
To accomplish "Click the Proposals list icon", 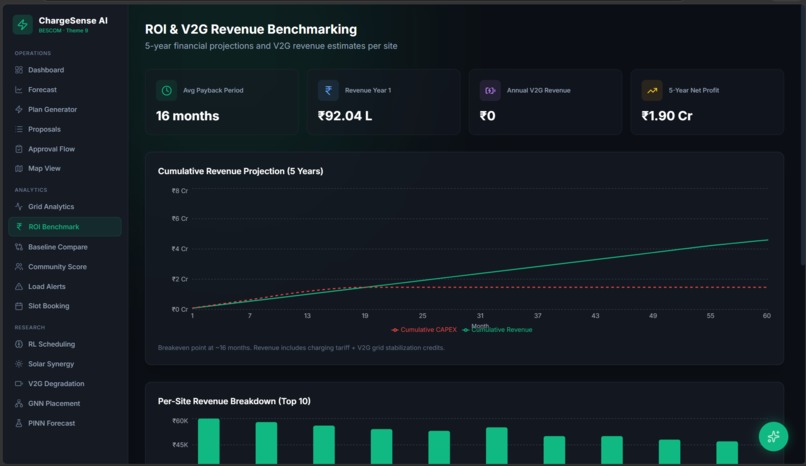I will 19,129.
